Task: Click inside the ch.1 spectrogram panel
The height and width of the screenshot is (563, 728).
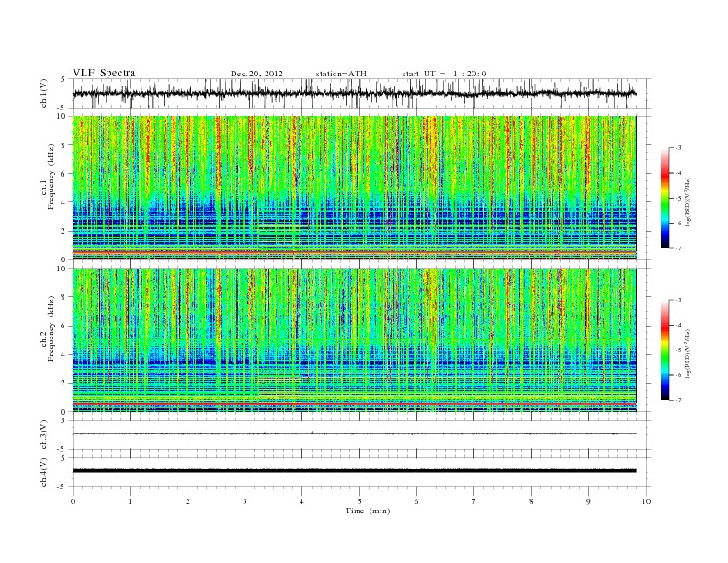Action: point(354,188)
